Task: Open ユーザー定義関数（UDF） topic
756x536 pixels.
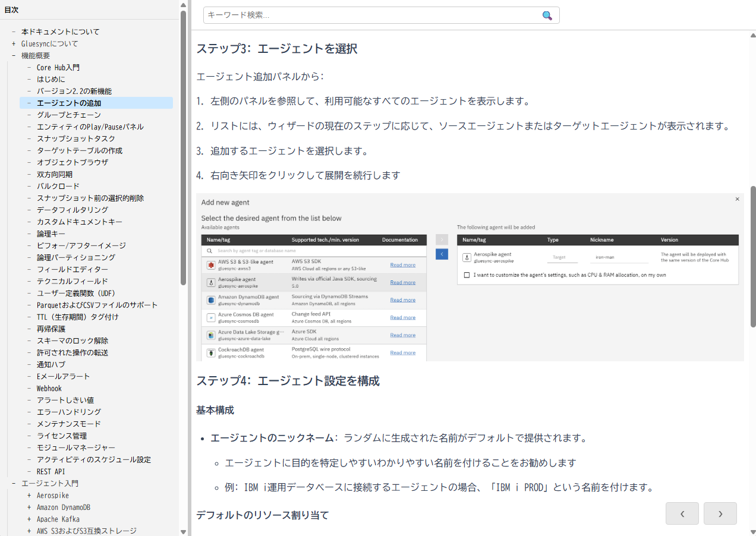Action: coord(76,294)
